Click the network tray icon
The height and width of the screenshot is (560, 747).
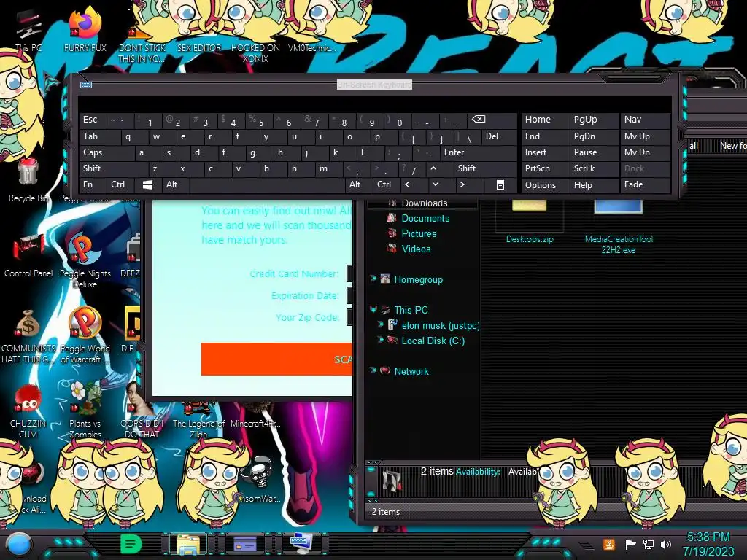pyautogui.click(x=649, y=544)
